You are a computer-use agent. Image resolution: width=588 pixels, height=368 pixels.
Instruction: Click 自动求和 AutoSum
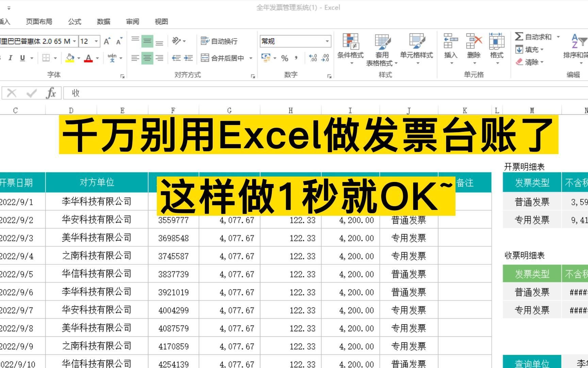[x=533, y=37]
